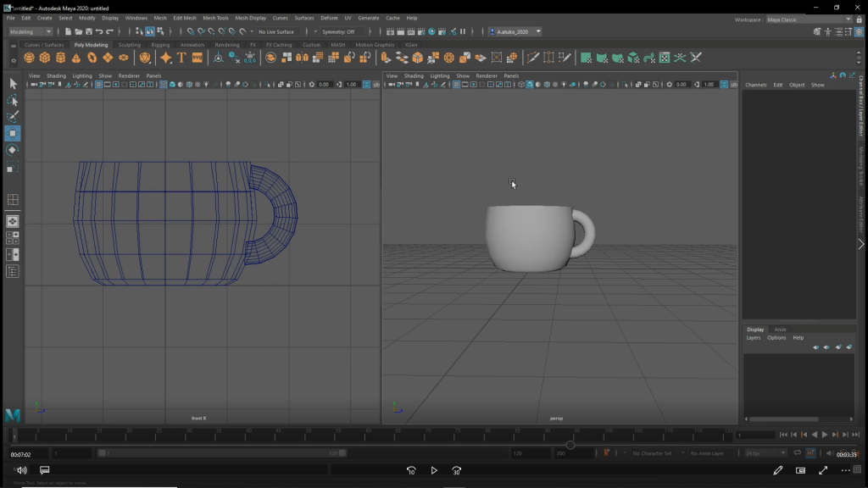Image resolution: width=868 pixels, height=488 pixels.
Task: Select the polygon Type text tool
Action: (x=181, y=58)
